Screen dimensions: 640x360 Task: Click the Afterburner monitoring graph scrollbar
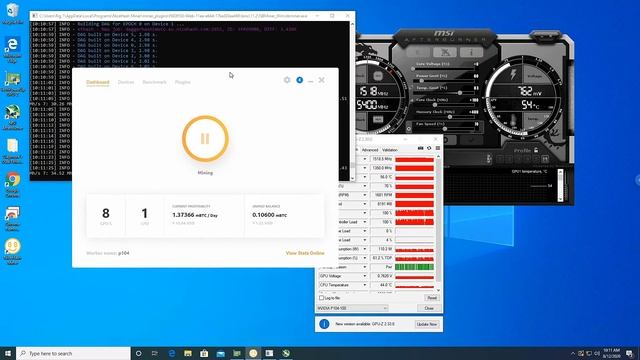point(560,185)
